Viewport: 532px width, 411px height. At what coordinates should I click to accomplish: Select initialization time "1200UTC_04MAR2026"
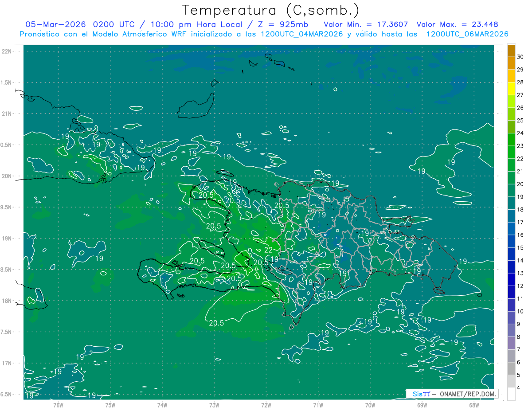(301, 34)
